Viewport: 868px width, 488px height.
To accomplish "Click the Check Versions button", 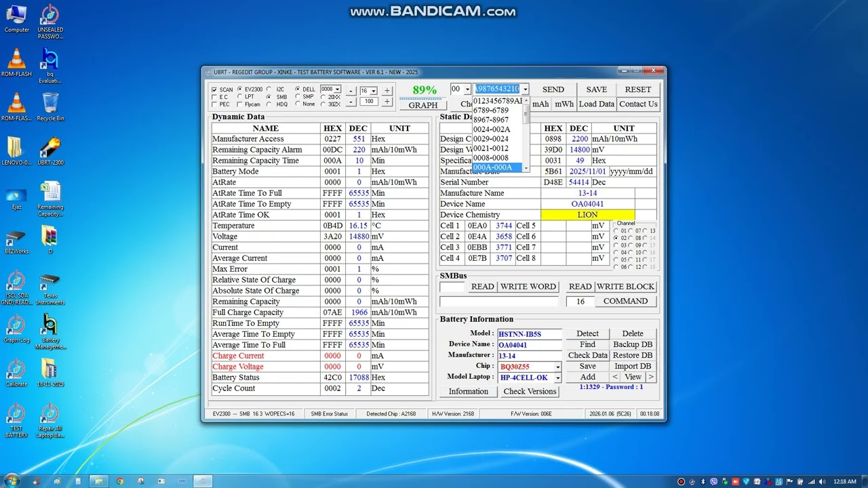I will point(530,391).
